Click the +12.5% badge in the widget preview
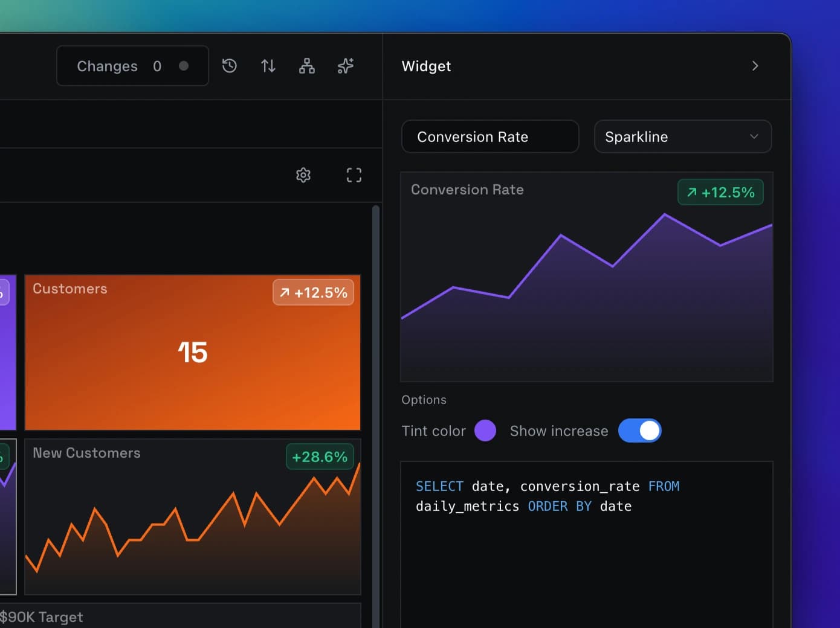Screen dimensions: 840x628 (720, 192)
